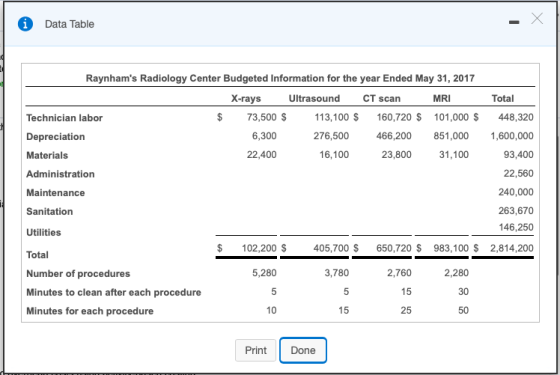The image size is (560, 375).
Task: Click the blue info icon beside Data Table
Action: pyautogui.click(x=25, y=24)
